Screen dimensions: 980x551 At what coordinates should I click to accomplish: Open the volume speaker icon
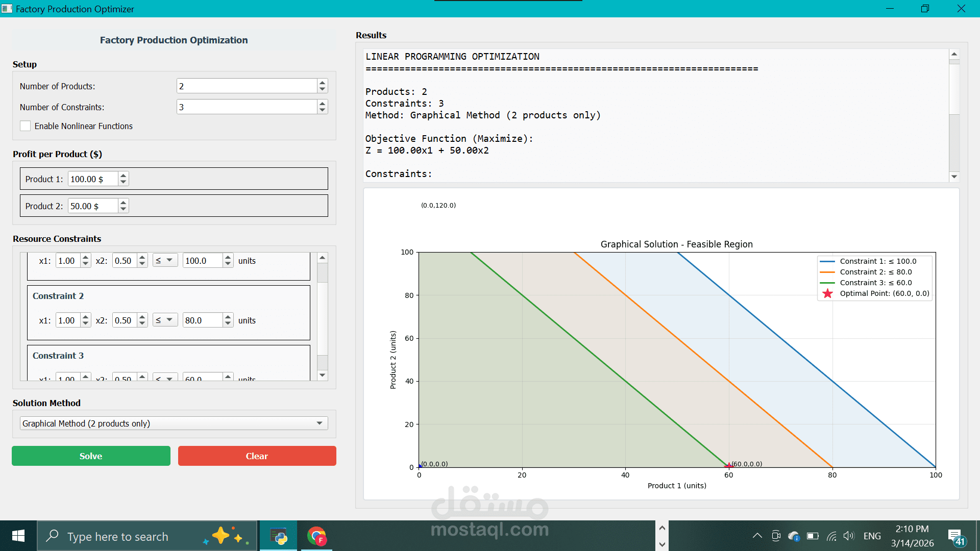pyautogui.click(x=848, y=536)
